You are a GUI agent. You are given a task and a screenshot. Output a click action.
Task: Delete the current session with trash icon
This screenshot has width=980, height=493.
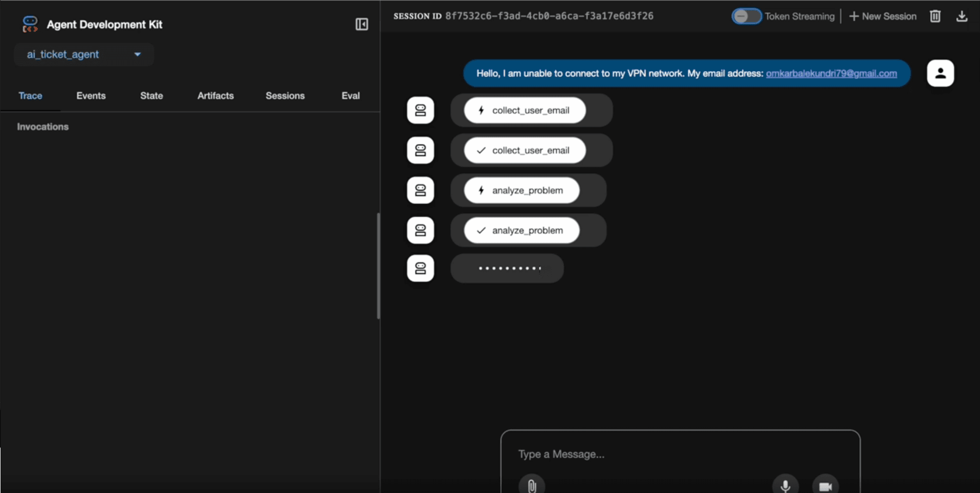tap(935, 16)
